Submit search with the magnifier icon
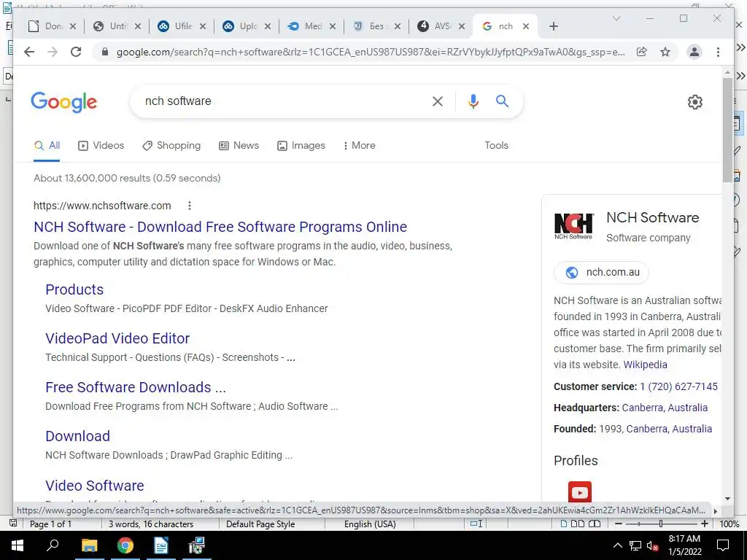This screenshot has height=560, width=747. coord(502,101)
